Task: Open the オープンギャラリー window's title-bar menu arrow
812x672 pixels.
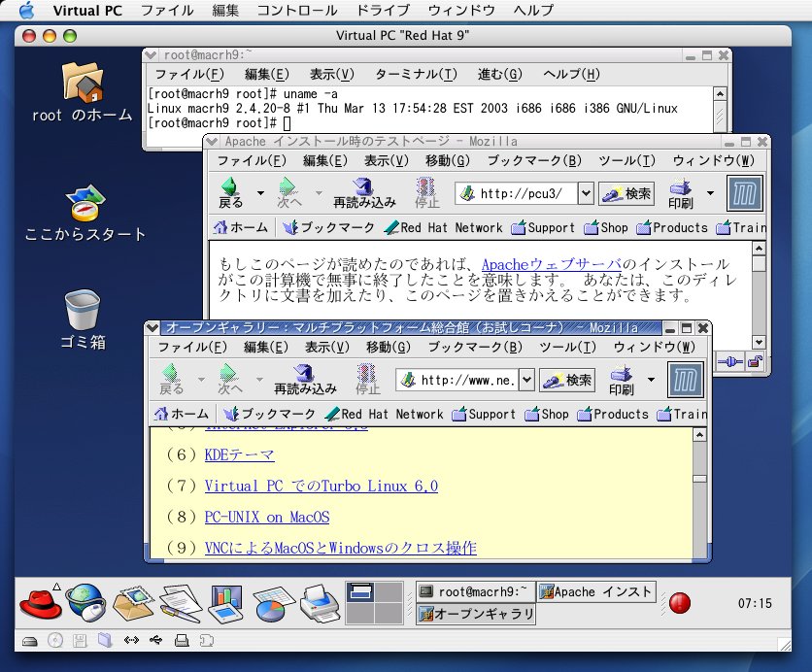Action: 152,327
